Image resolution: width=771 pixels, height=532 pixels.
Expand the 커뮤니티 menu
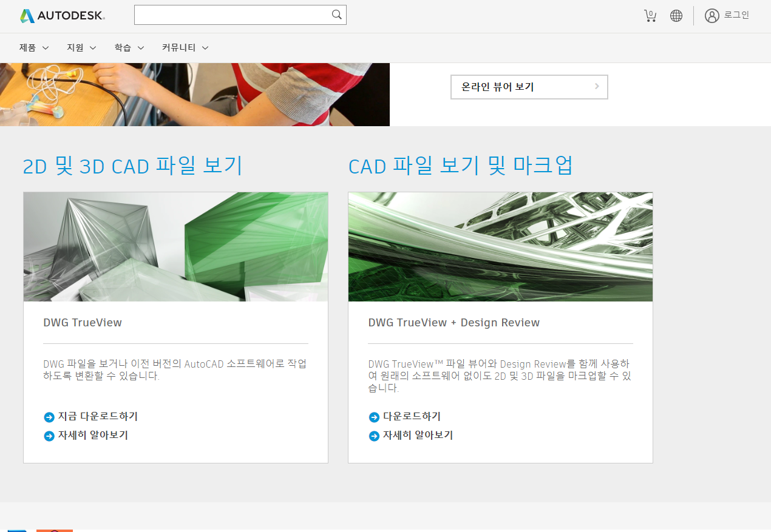(185, 48)
